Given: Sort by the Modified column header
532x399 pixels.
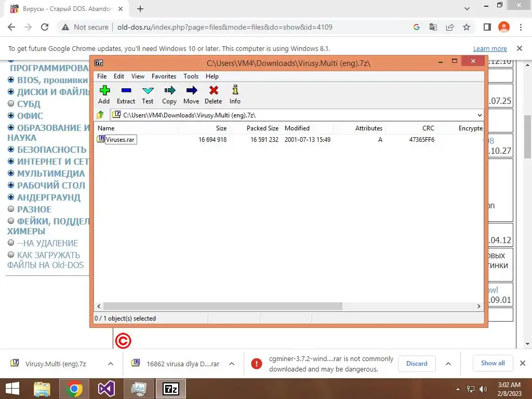Looking at the screenshot, I should (297, 128).
